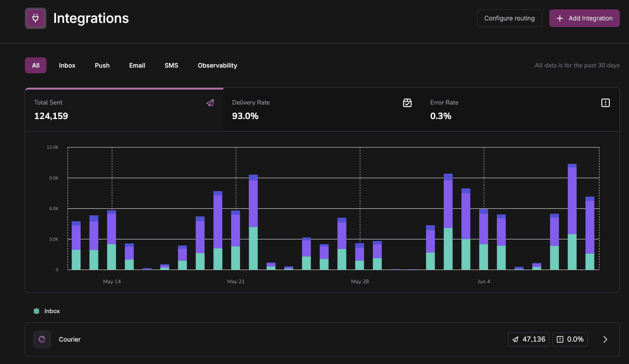The image size is (629, 364).
Task: Click the plus icon in Add Integration
Action: [x=560, y=18]
